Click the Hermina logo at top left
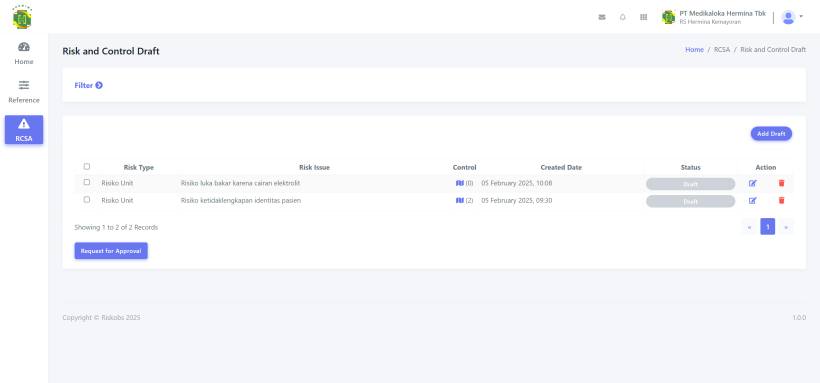Screen dimensions: 820x383 pos(22,17)
